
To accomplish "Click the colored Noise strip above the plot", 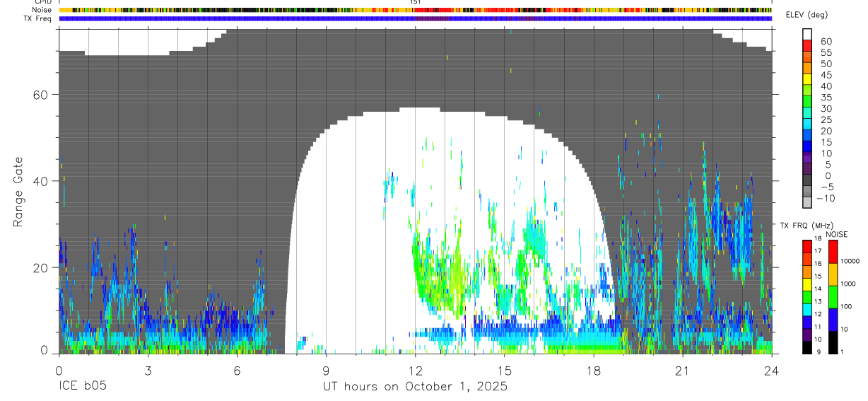I will [x=415, y=10].
